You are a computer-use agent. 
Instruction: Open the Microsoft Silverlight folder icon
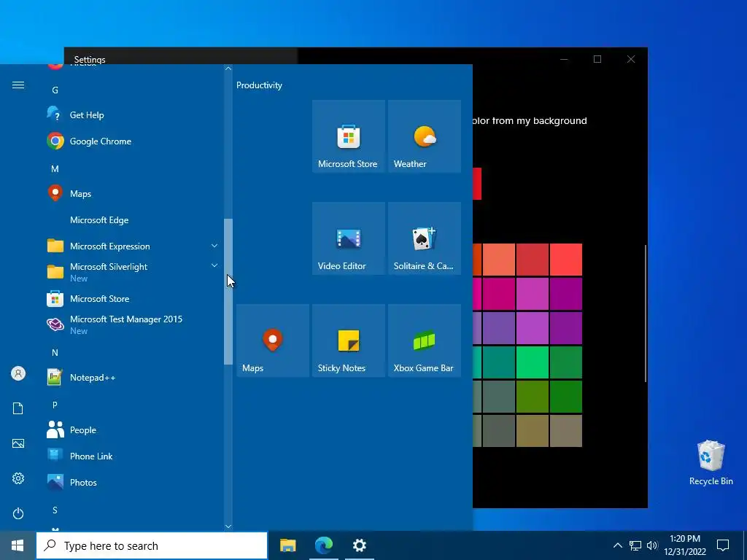(55, 272)
